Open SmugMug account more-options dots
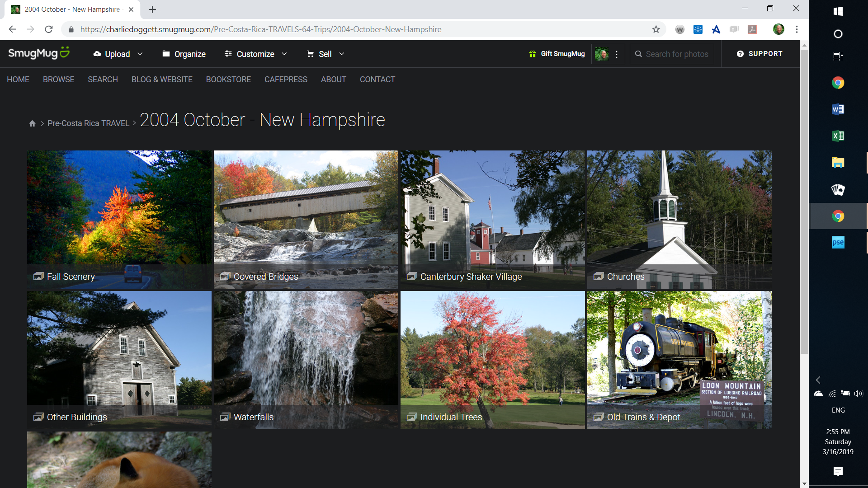This screenshot has height=488, width=868. point(617,54)
